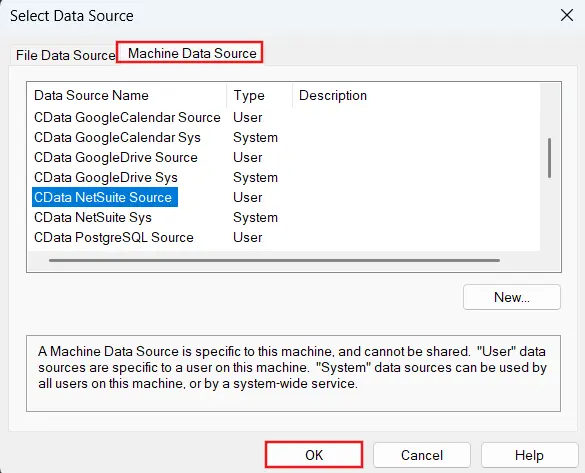Image resolution: width=585 pixels, height=473 pixels.
Task: Click the User type of CData NetSuite Source
Action: tap(248, 197)
